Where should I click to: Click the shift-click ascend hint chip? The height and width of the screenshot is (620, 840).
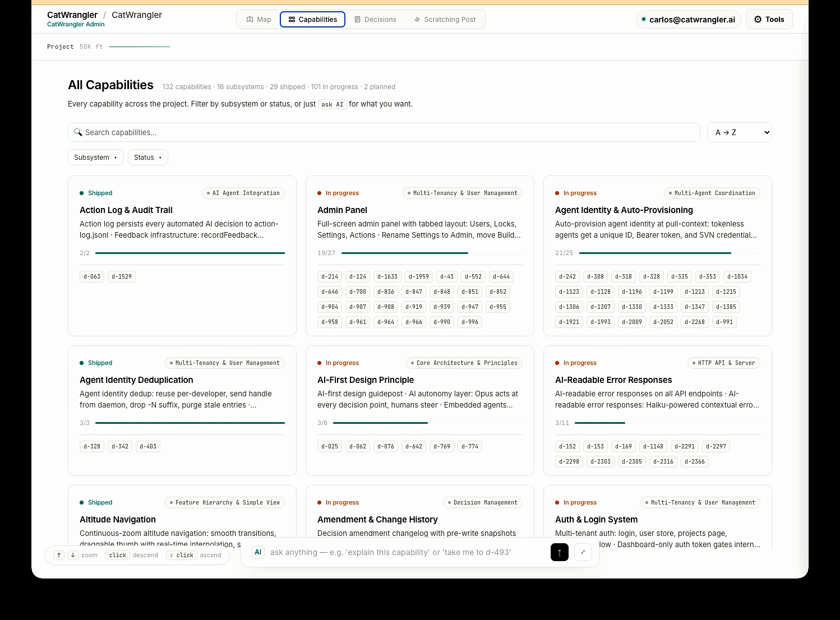(x=181, y=555)
